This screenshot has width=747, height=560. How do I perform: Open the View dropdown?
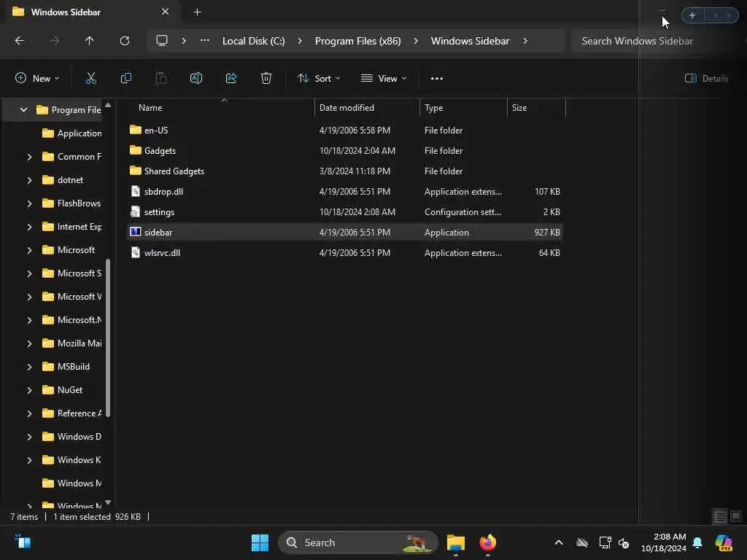384,78
